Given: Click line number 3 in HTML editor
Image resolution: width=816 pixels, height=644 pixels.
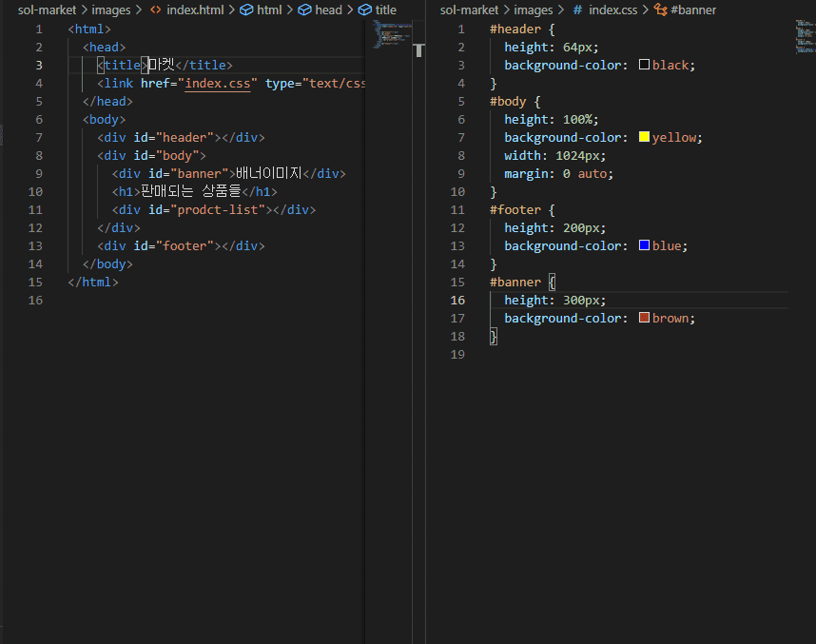Looking at the screenshot, I should (39, 65).
